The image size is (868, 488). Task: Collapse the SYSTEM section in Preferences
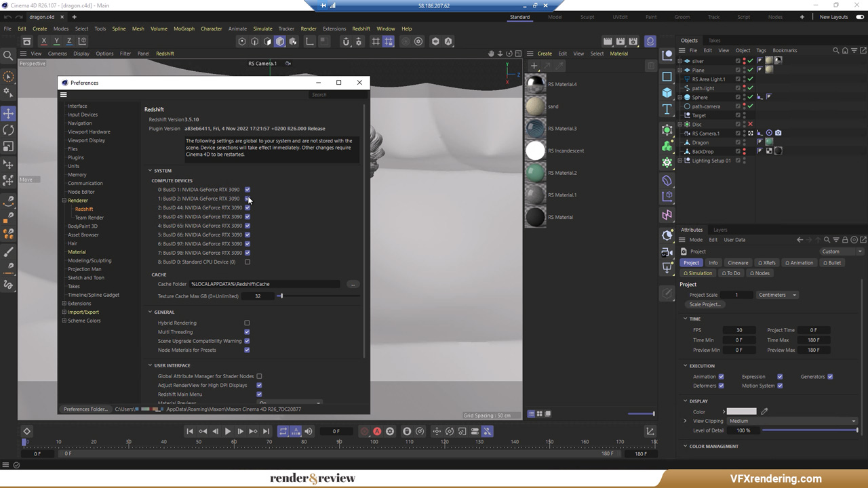(x=151, y=171)
